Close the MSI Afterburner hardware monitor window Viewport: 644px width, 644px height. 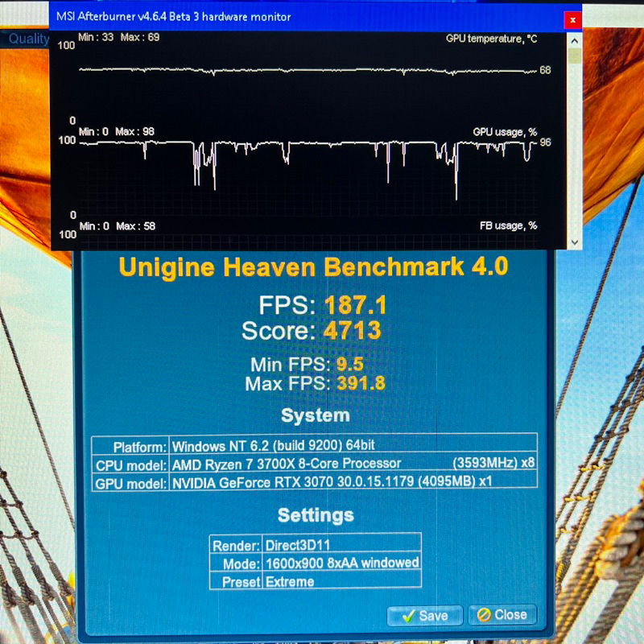point(572,19)
